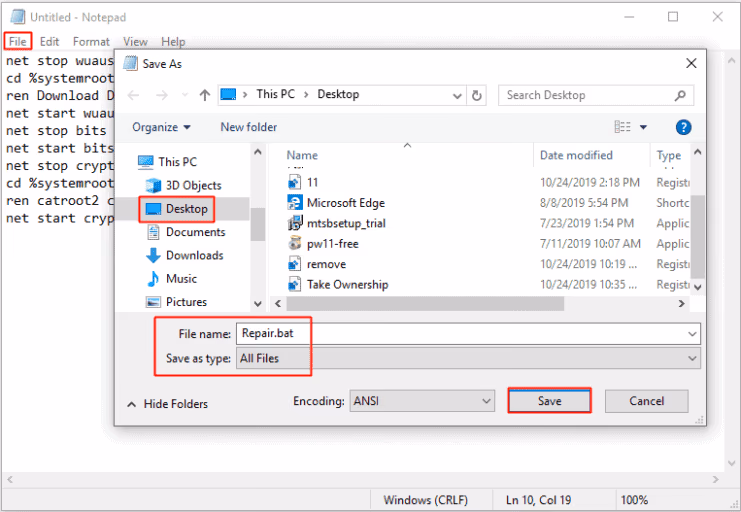This screenshot has height=512, width=741.
Task: Click the Music note icon
Action: 153,278
